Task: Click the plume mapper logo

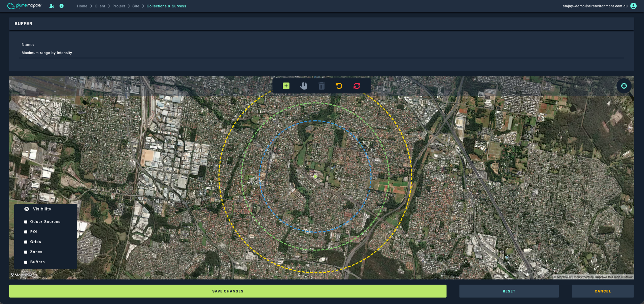Action: pos(25,6)
